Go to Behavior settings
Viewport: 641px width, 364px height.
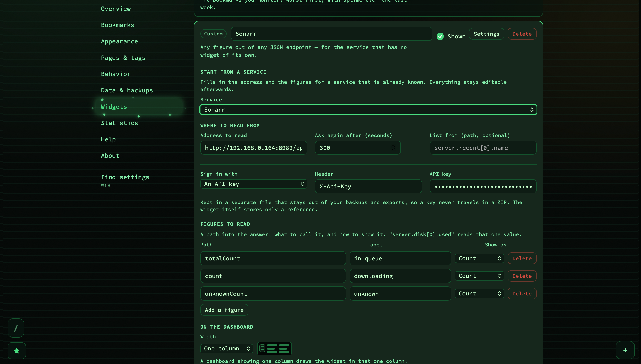[116, 74]
